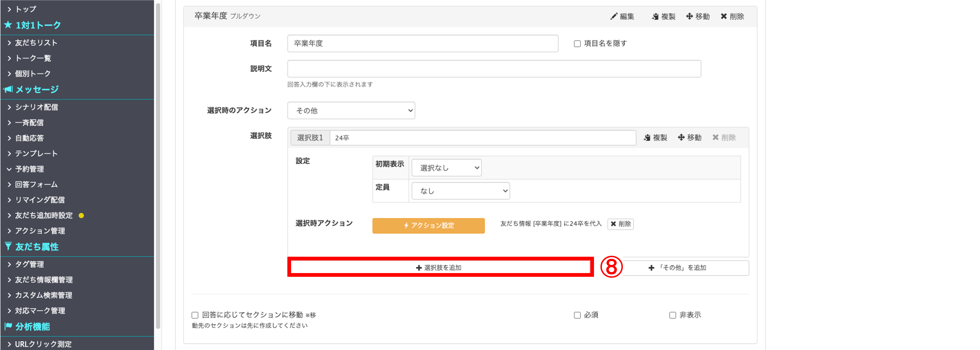
Task: Click the lightning icon on アクション設定
Action: click(406, 225)
